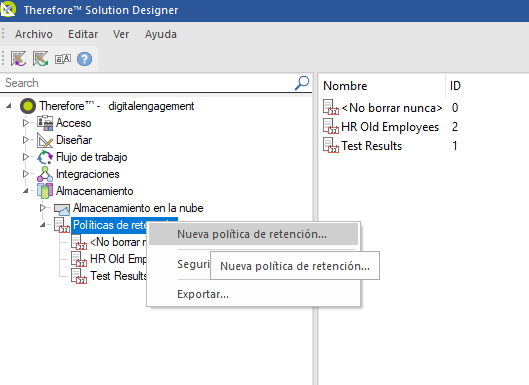Click the language translation toolbar icon

pyautogui.click(x=63, y=59)
